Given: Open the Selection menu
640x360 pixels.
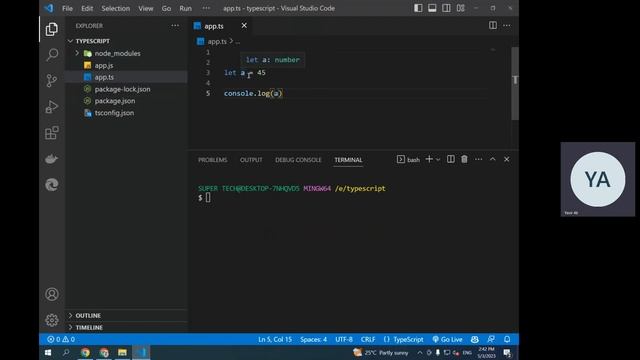Looking at the screenshot, I should pyautogui.click(x=116, y=8).
